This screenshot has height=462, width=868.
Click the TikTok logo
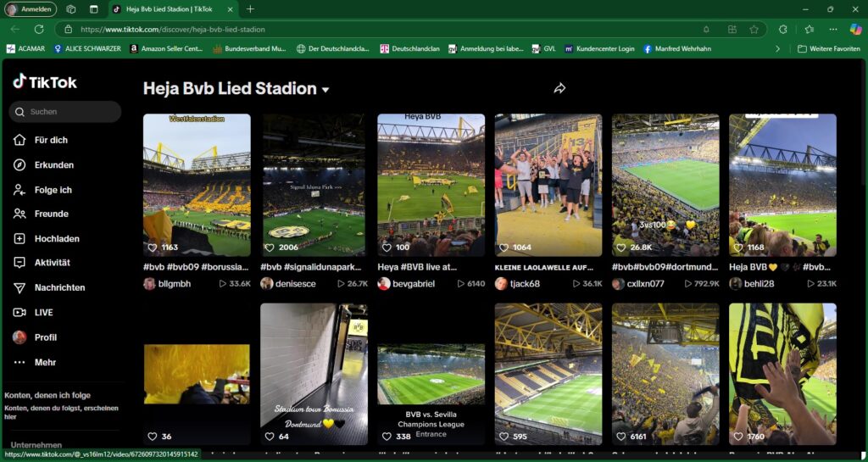tap(45, 82)
